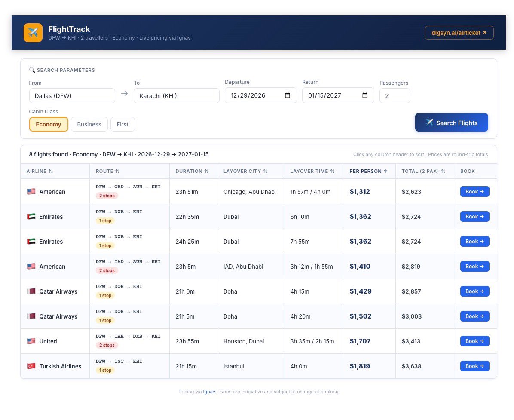
Task: Book the Turkish Airlines flight
Action: tap(474, 366)
